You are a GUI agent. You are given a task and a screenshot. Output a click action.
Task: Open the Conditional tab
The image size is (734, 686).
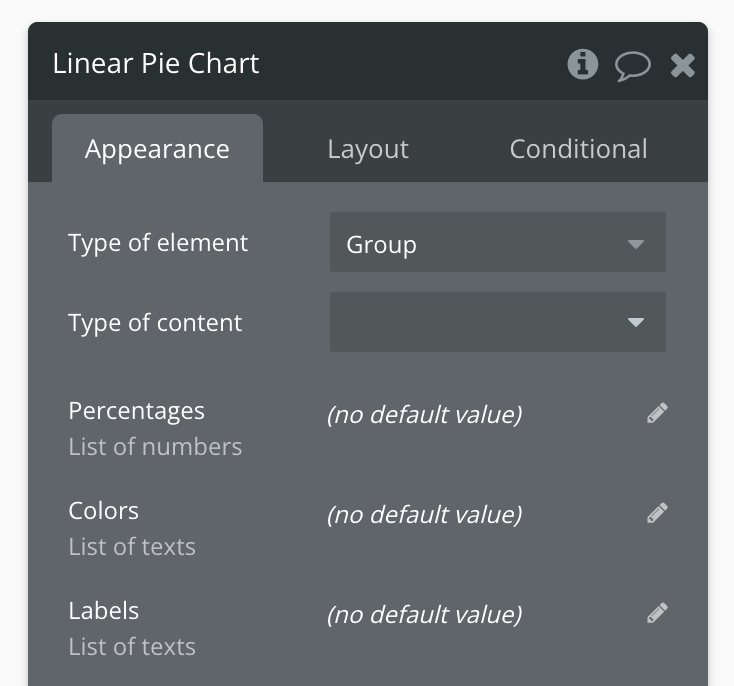[x=579, y=149]
